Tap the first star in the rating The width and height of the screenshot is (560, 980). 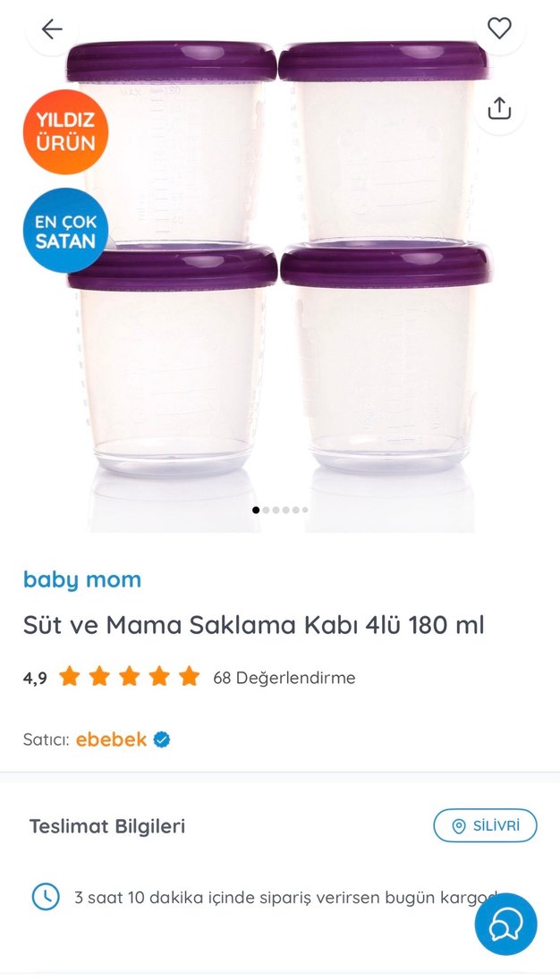[69, 678]
